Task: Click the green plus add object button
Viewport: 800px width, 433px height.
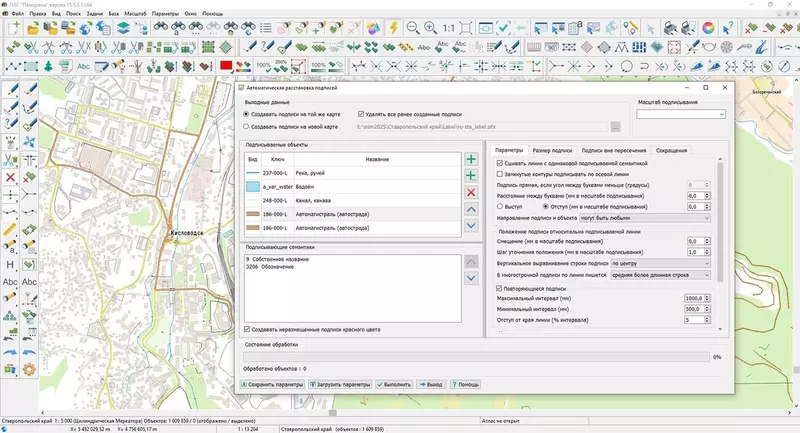Action: click(x=471, y=160)
